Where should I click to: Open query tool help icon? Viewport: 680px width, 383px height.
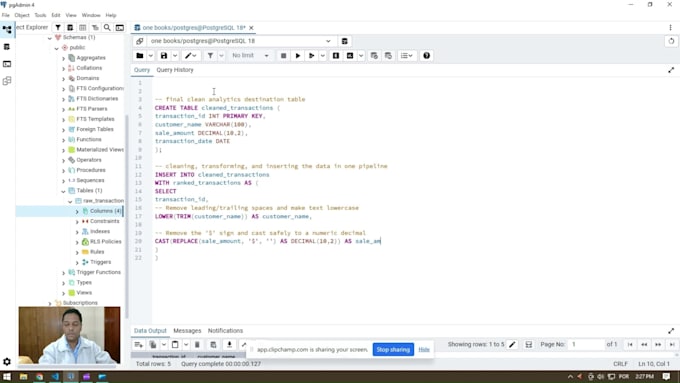426,56
